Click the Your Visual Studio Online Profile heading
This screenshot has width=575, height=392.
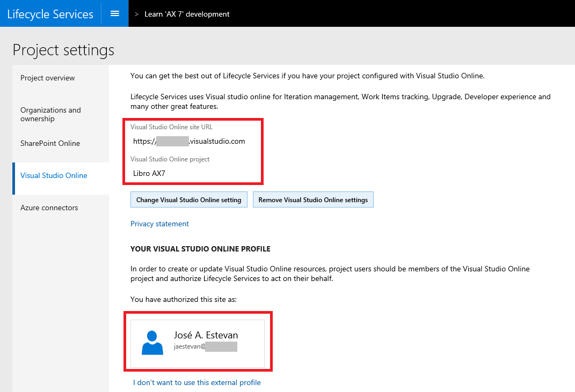click(200, 249)
